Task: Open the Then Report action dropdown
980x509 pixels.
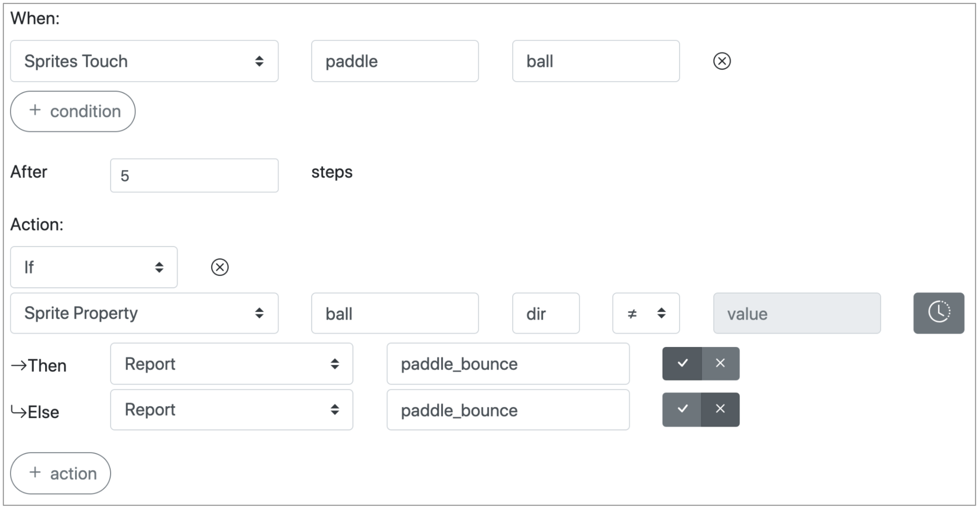Action: [x=231, y=364]
